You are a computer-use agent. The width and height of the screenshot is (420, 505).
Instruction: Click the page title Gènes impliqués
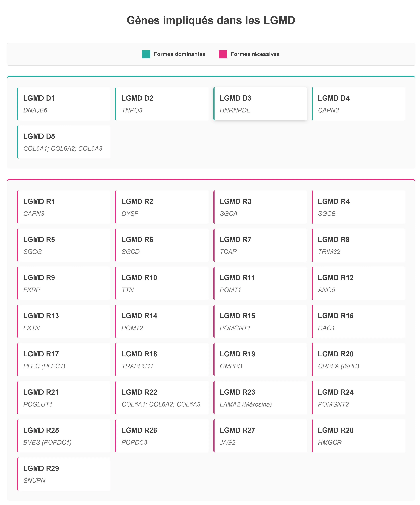(211, 20)
